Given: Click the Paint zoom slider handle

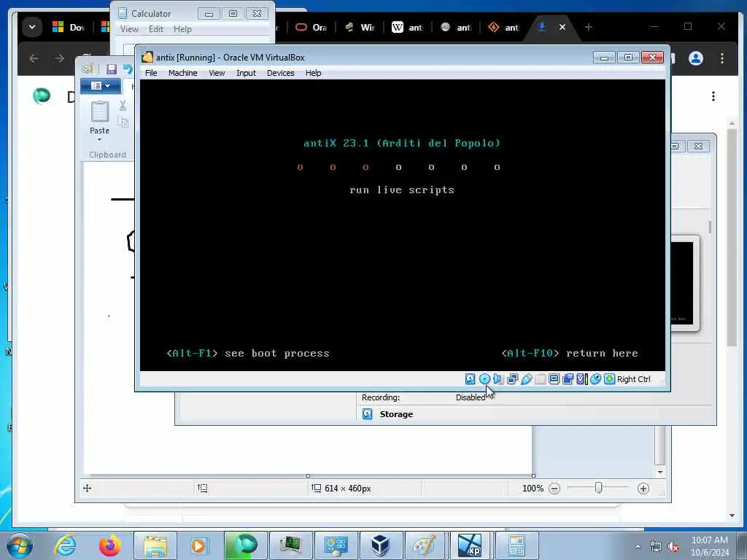Looking at the screenshot, I should click(x=599, y=488).
